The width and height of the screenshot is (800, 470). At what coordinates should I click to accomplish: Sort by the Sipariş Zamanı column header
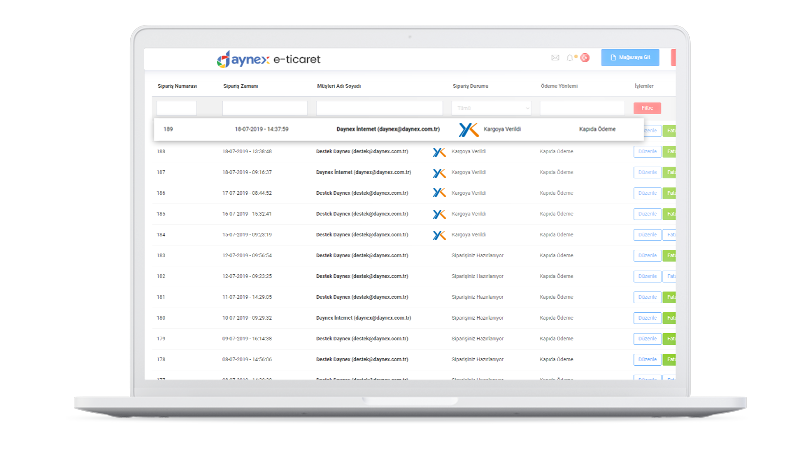(241, 86)
